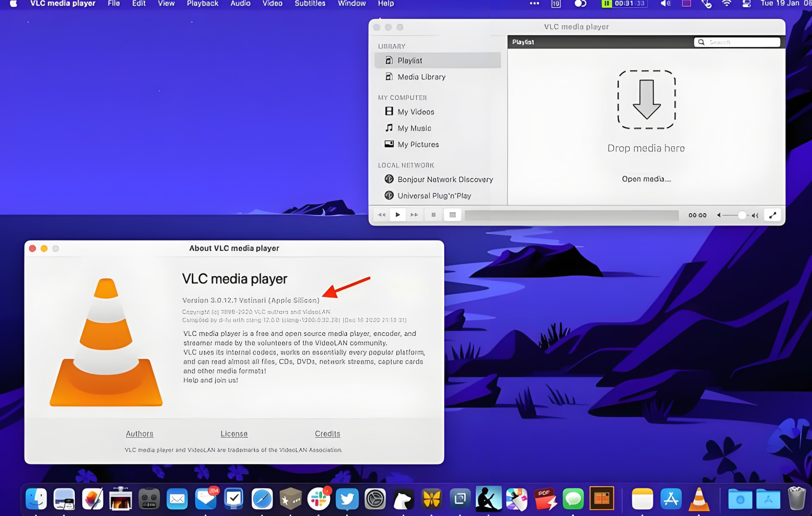
Task: Click the 00:00 elapsed time display
Action: [x=697, y=215]
